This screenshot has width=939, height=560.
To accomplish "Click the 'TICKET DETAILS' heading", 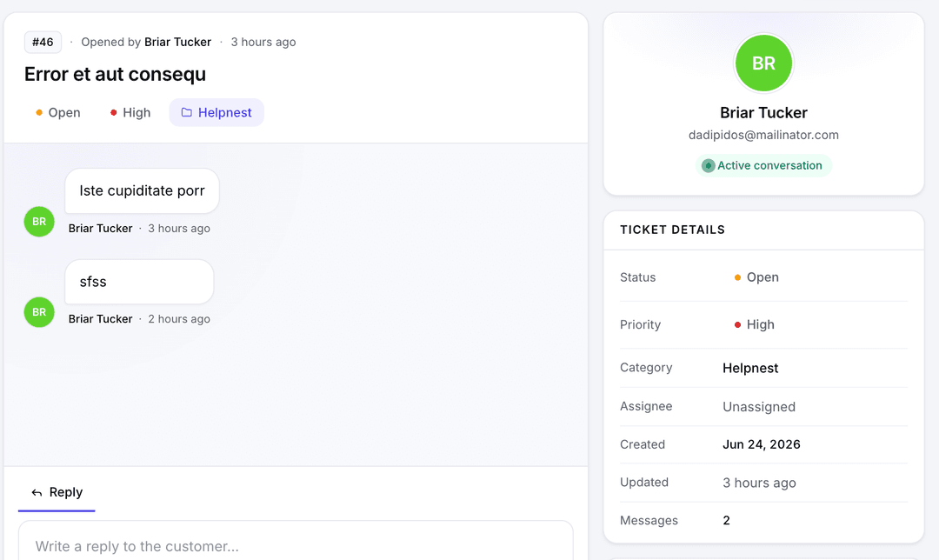I will coord(672,230).
